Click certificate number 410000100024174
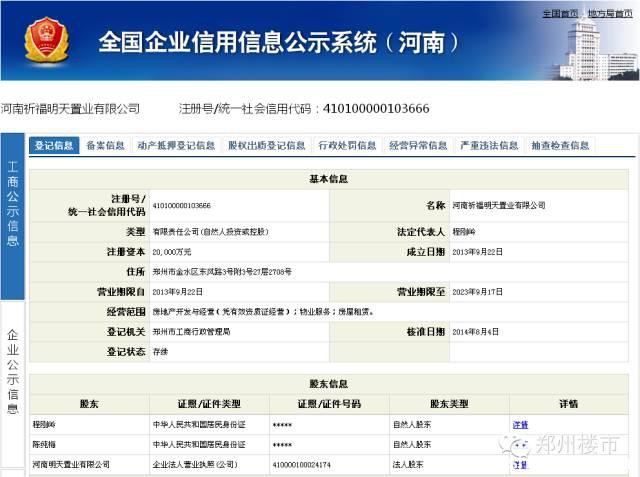Screen dimensions: 640x477 (x=302, y=465)
